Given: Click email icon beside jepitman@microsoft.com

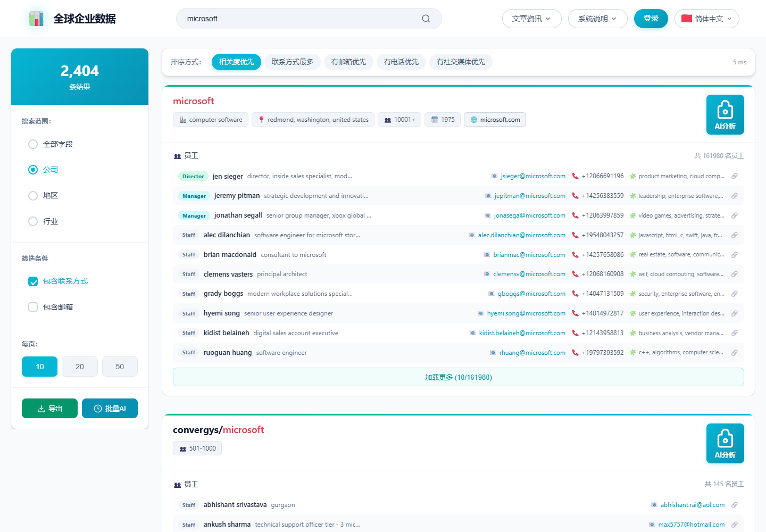Looking at the screenshot, I should click(488, 196).
